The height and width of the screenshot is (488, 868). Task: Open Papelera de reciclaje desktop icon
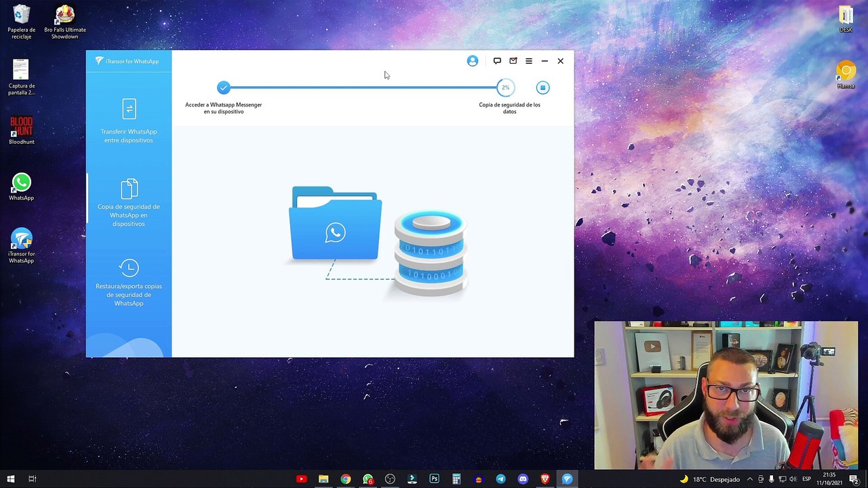(x=22, y=22)
